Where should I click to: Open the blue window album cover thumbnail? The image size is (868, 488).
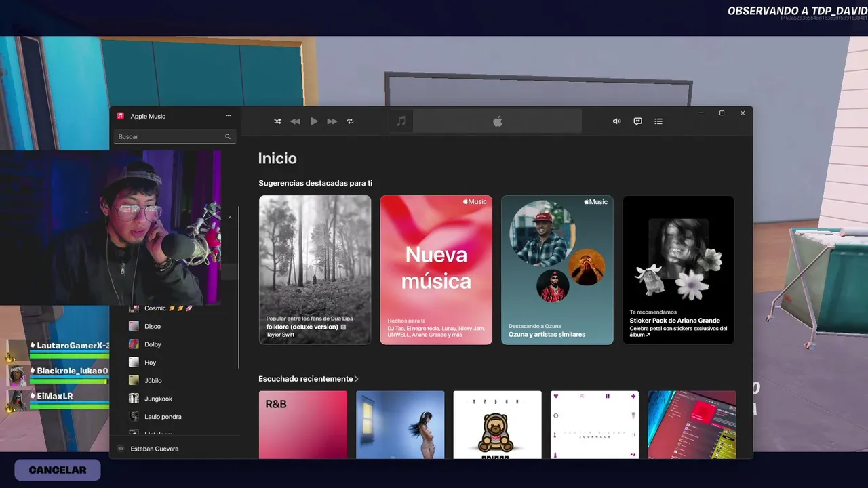click(400, 424)
